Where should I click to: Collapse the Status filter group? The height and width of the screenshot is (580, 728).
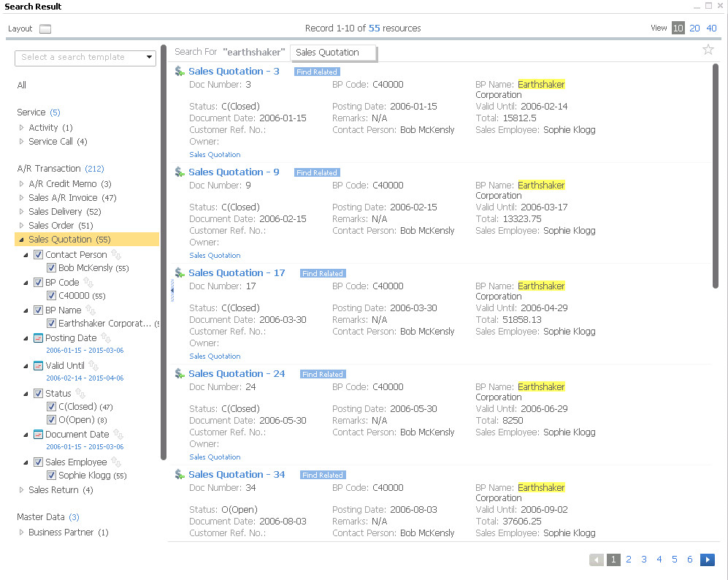[x=24, y=393]
